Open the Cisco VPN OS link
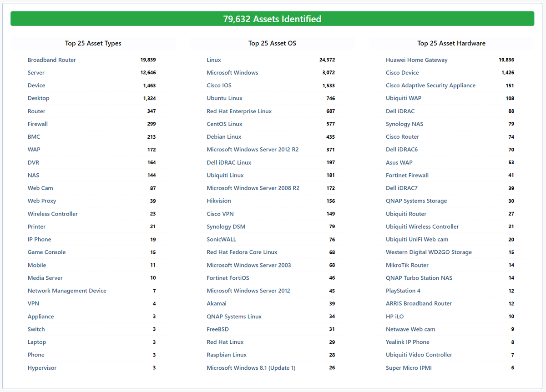 pos(220,214)
